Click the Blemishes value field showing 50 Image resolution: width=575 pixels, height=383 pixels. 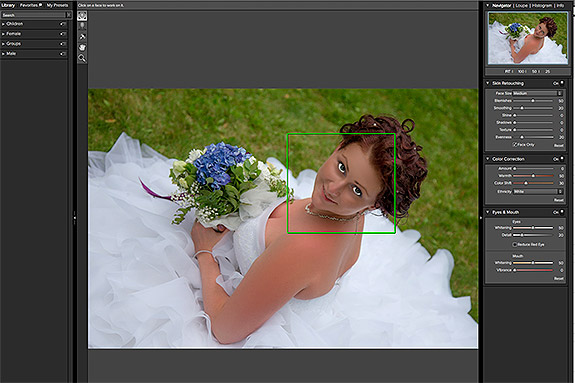click(561, 101)
